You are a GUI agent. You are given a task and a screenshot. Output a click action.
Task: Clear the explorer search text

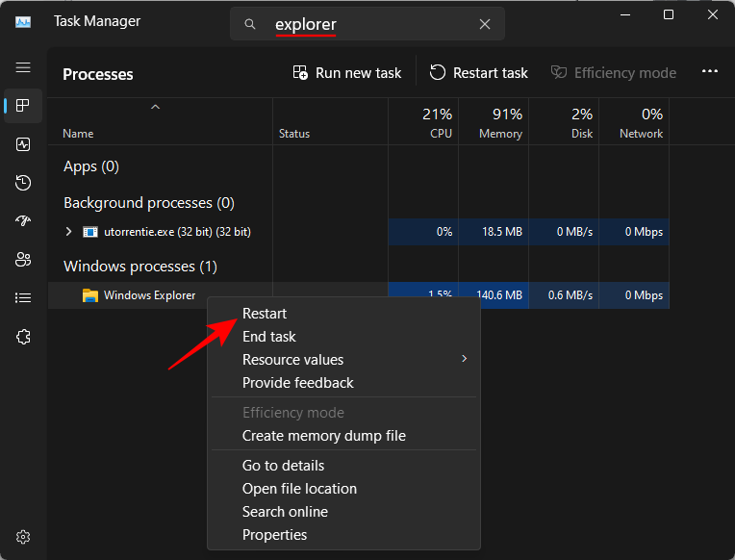tap(485, 24)
